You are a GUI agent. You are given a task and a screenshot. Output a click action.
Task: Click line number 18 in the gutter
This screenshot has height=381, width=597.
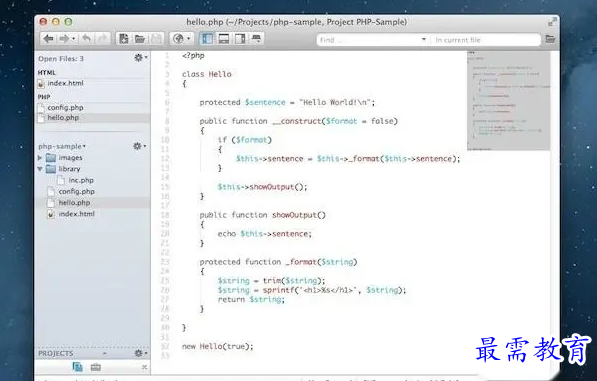[x=164, y=215]
